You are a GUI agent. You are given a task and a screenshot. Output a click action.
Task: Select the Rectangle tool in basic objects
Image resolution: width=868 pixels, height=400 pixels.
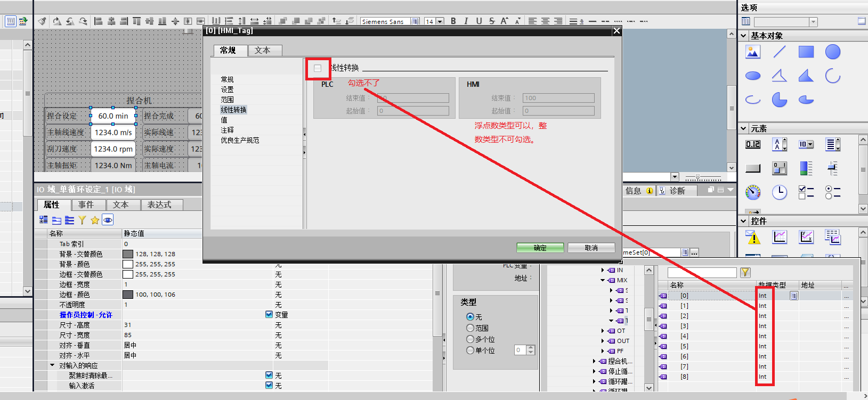(806, 52)
